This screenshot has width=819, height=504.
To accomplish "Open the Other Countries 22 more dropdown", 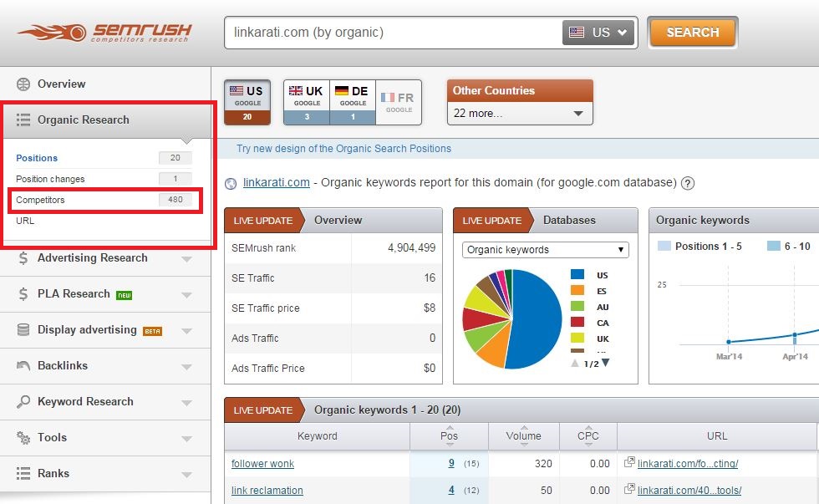I will 520,114.
